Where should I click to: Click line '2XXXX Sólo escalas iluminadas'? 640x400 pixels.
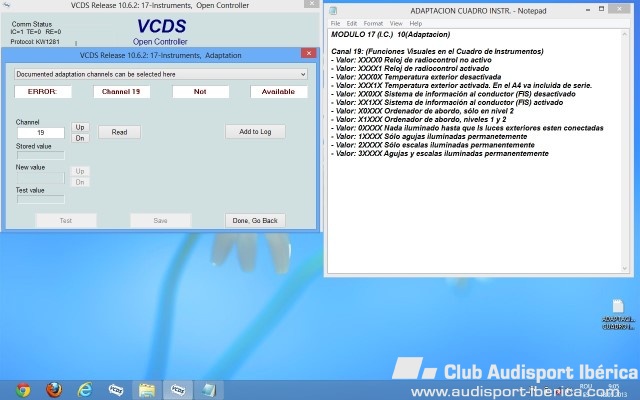tap(433, 145)
